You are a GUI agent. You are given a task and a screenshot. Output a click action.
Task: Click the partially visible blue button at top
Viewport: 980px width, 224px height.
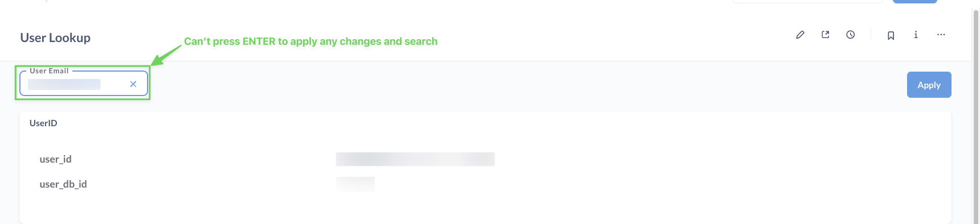click(x=914, y=2)
